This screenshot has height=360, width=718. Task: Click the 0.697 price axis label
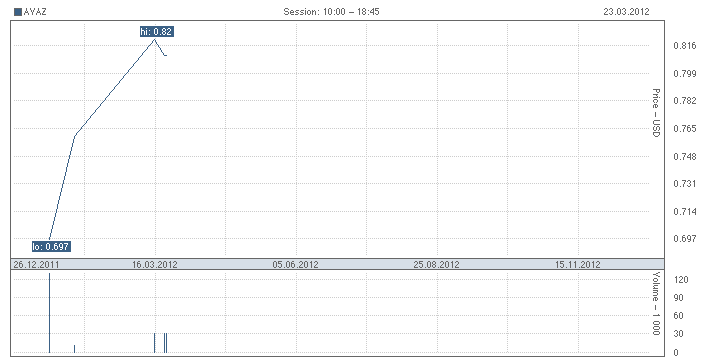click(x=685, y=238)
